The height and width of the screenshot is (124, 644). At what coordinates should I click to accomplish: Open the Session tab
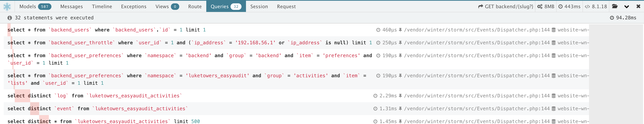(259, 7)
